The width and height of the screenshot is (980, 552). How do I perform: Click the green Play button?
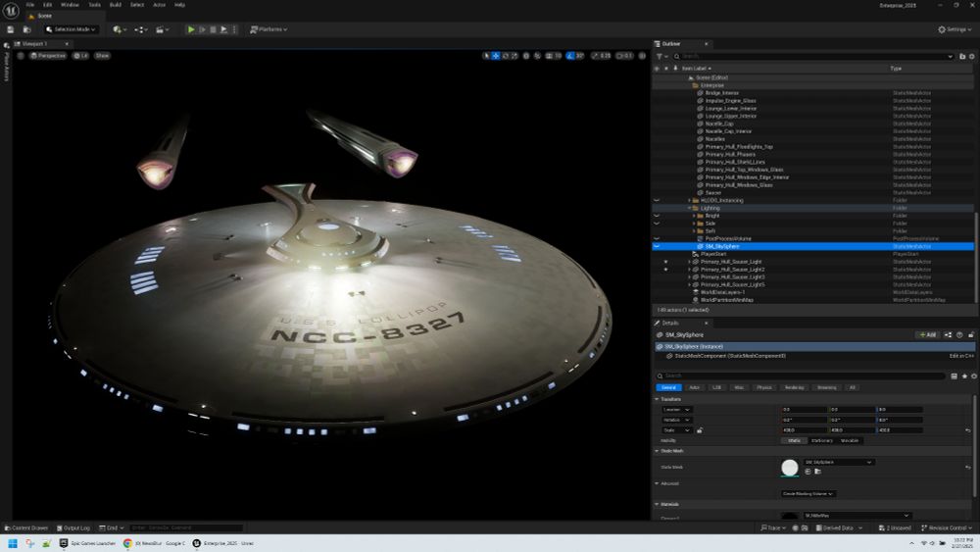(191, 29)
